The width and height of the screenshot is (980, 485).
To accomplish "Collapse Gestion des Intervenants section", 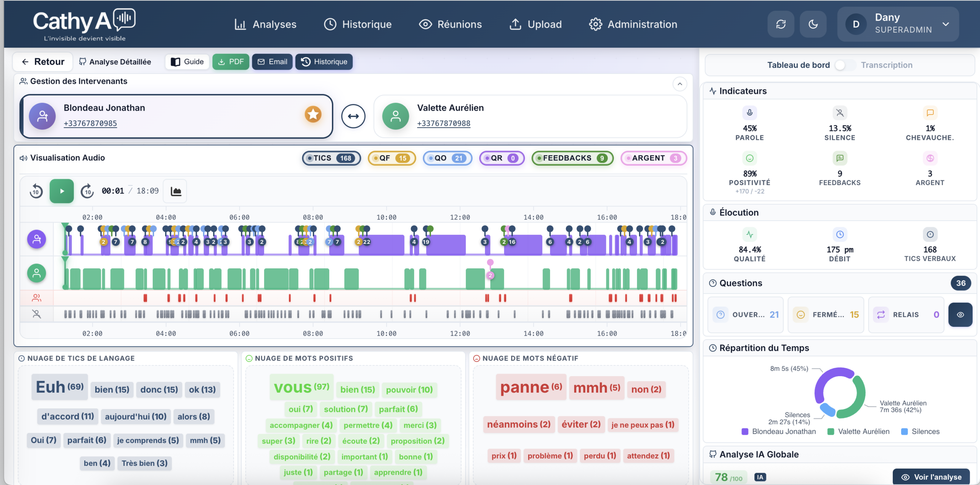I will pyautogui.click(x=679, y=84).
